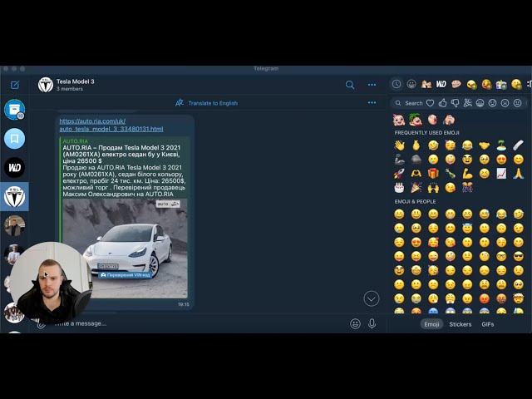532x399 pixels.
Task: Insert the heart-eyes emoji in frequently used
Action: pyautogui.click(x=501, y=160)
